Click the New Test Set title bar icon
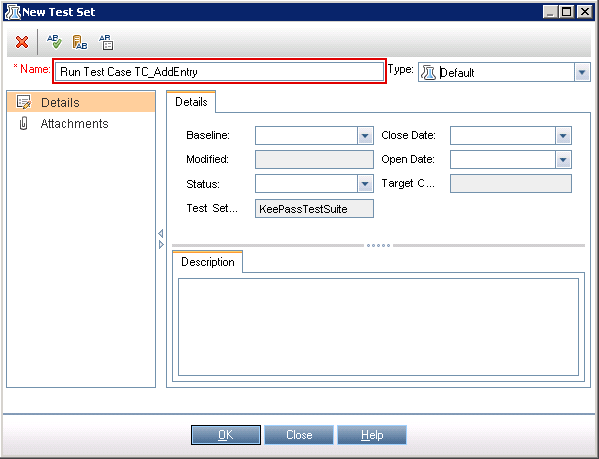Image resolution: width=599 pixels, height=459 pixels. [x=13, y=12]
